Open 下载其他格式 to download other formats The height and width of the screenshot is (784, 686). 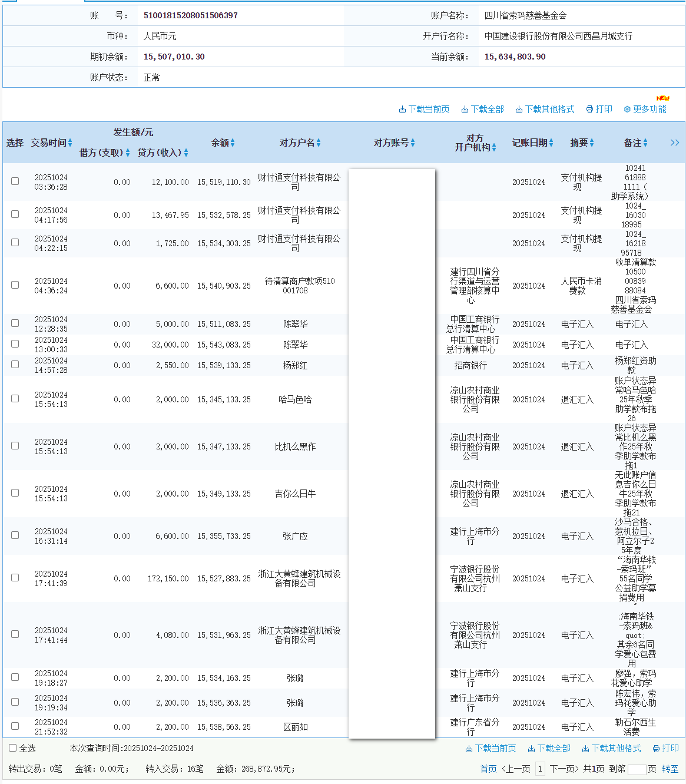518,108
